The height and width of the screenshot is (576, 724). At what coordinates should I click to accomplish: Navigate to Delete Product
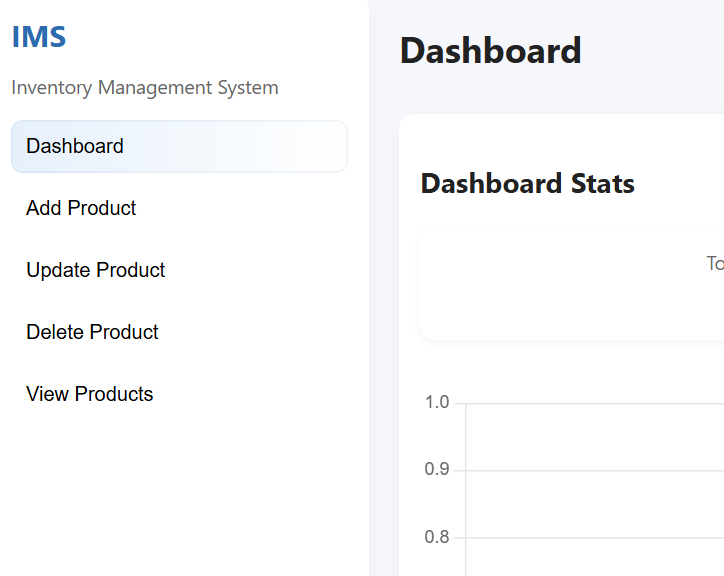[92, 332]
